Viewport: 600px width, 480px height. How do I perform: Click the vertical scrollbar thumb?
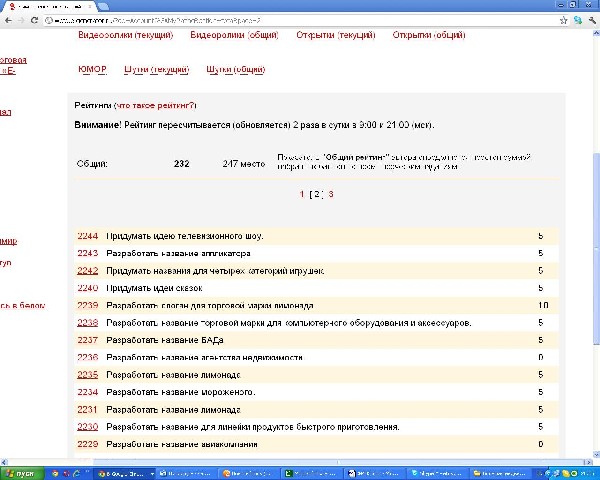click(596, 248)
